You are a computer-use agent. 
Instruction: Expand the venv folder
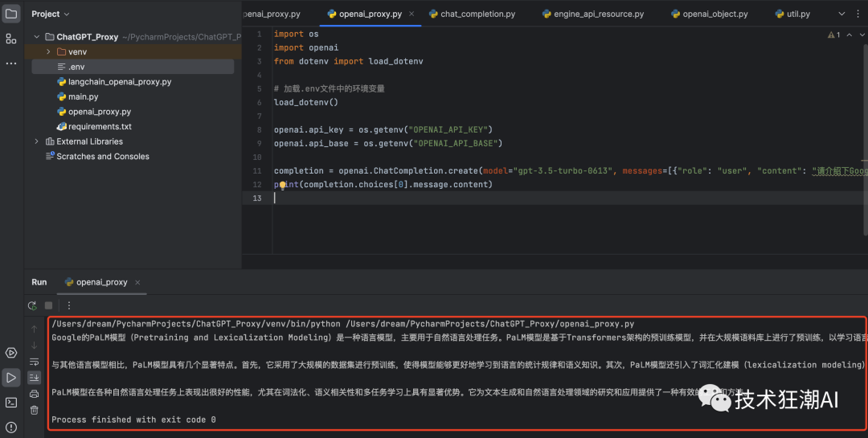tap(48, 52)
